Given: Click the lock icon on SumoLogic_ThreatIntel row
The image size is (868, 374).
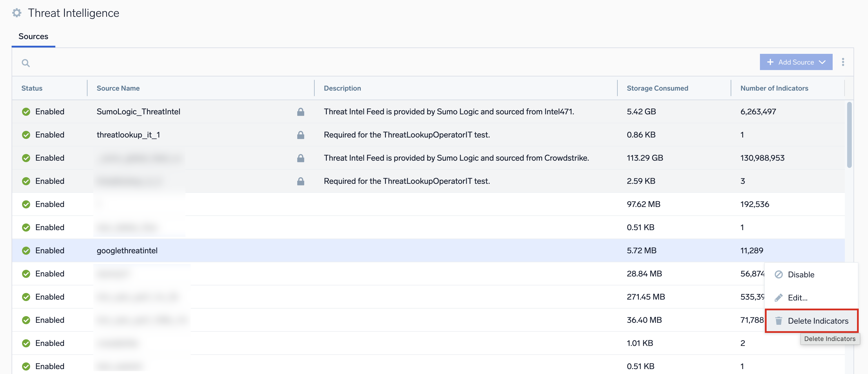Looking at the screenshot, I should coord(300,112).
